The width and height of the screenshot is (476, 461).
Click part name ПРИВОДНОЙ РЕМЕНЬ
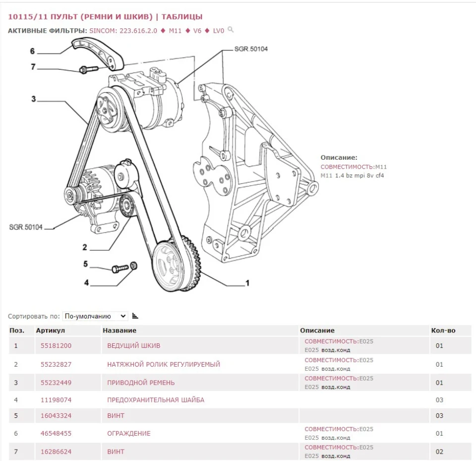(141, 383)
